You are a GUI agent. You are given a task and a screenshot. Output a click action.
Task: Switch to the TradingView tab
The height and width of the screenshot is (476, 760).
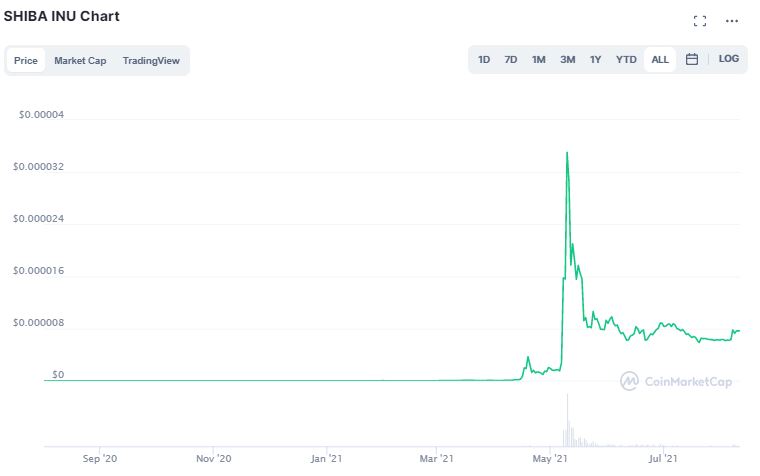coord(151,61)
